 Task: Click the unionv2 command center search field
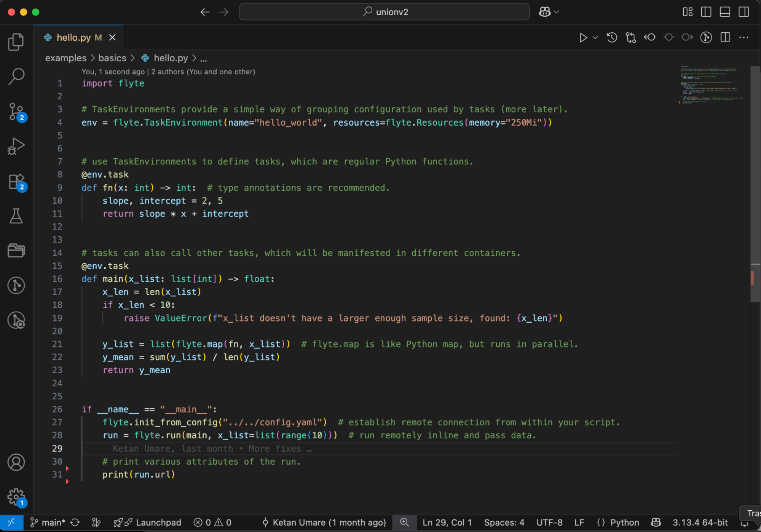tap(384, 12)
